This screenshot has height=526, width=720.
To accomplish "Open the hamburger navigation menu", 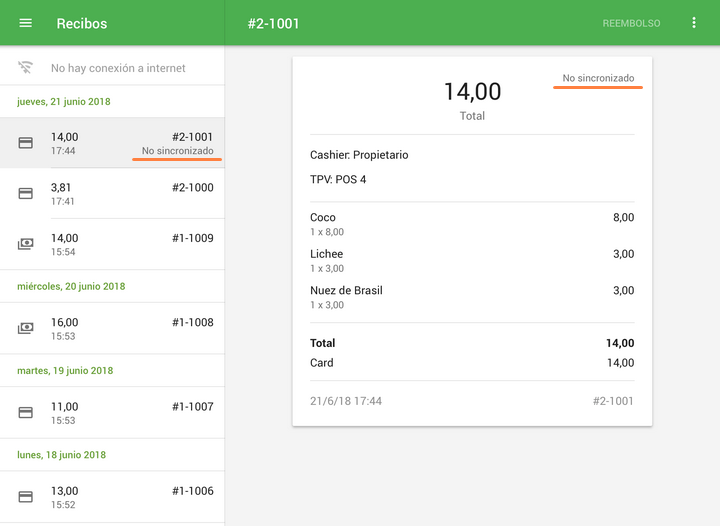I will coord(26,23).
